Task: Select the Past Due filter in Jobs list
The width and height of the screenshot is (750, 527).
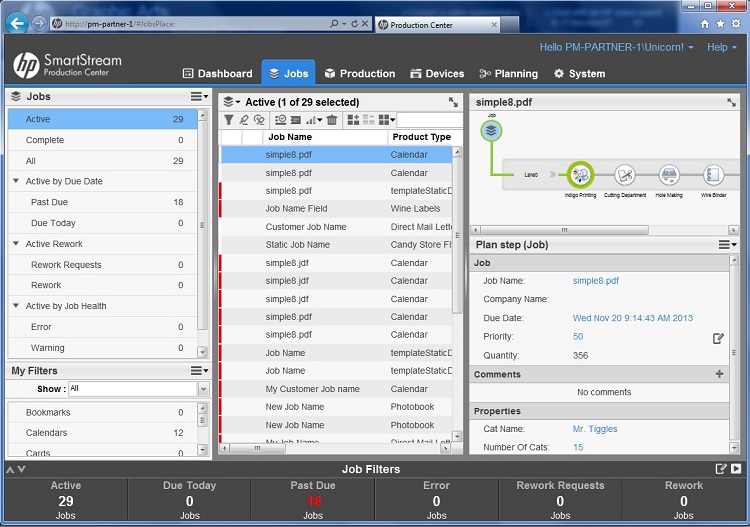Action: (x=102, y=202)
